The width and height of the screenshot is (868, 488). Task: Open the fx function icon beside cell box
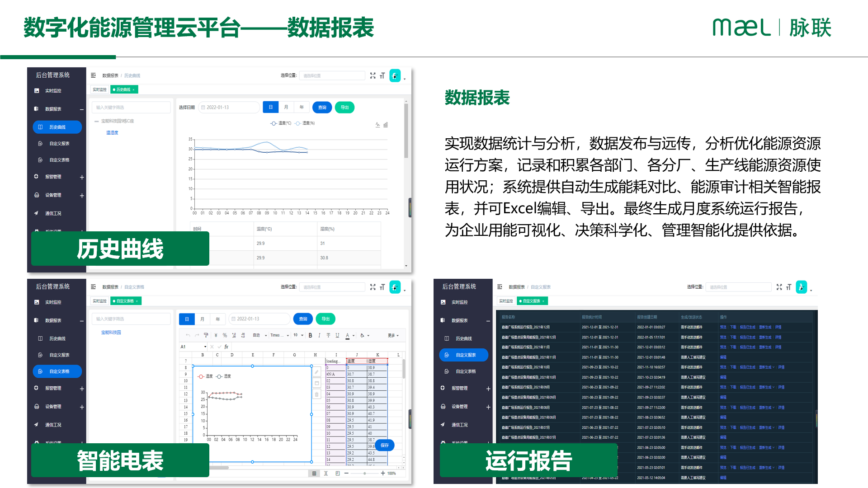pos(226,347)
